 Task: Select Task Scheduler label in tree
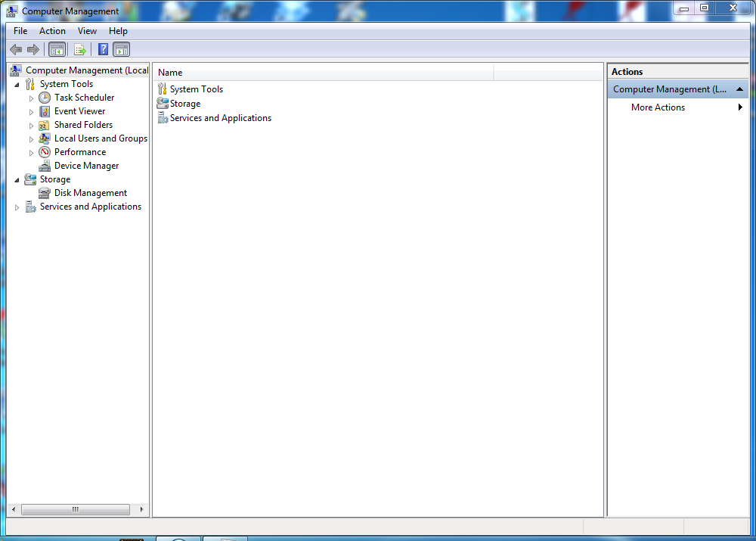click(x=85, y=98)
